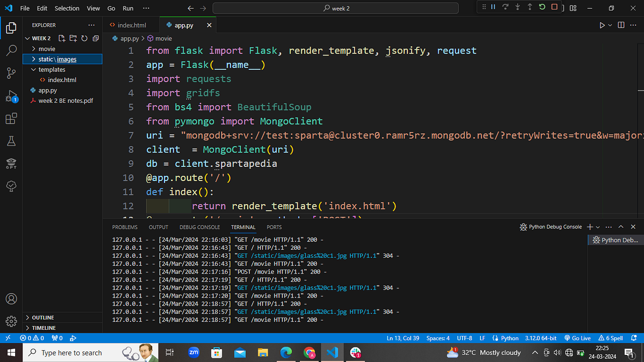
Task: Open the Run and Debug sidebar view
Action: [11, 96]
